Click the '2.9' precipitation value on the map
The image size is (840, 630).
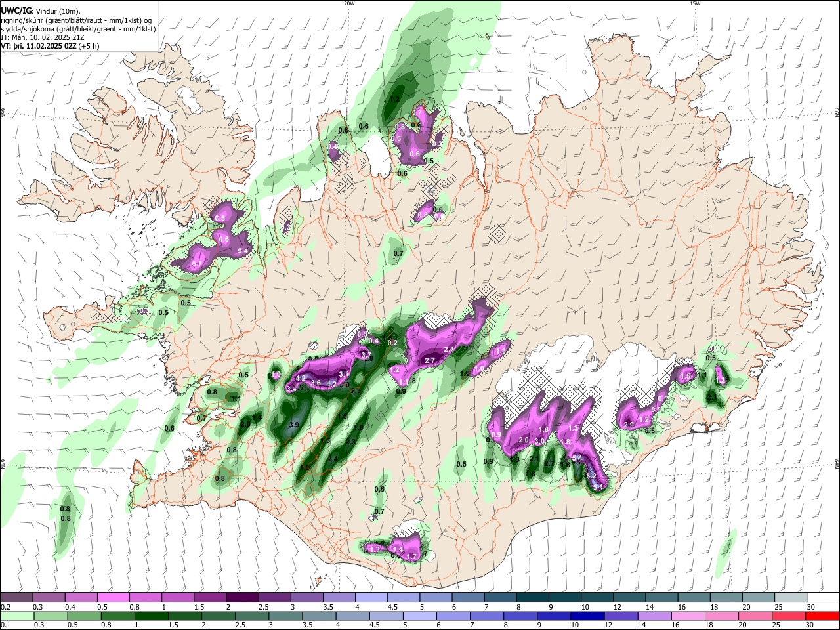pyautogui.click(x=629, y=425)
